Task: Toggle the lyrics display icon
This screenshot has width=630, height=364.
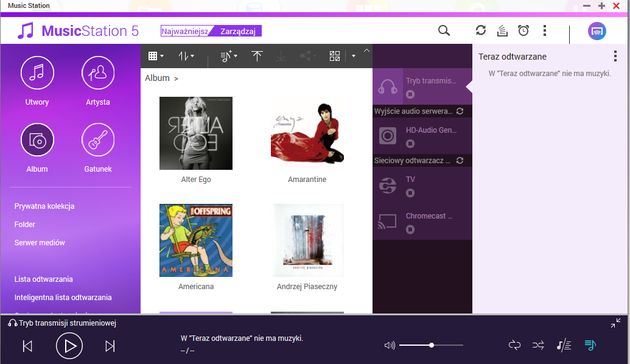Action: click(x=563, y=345)
